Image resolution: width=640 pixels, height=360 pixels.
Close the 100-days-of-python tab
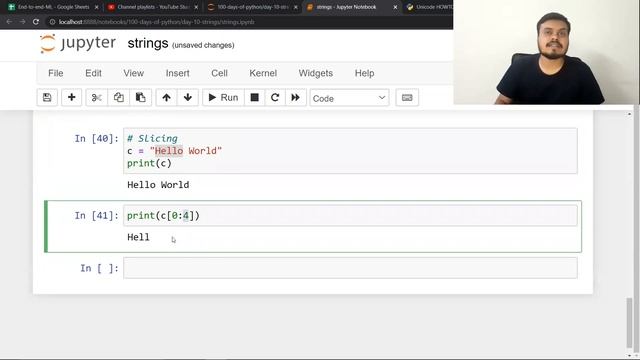(x=296, y=7)
